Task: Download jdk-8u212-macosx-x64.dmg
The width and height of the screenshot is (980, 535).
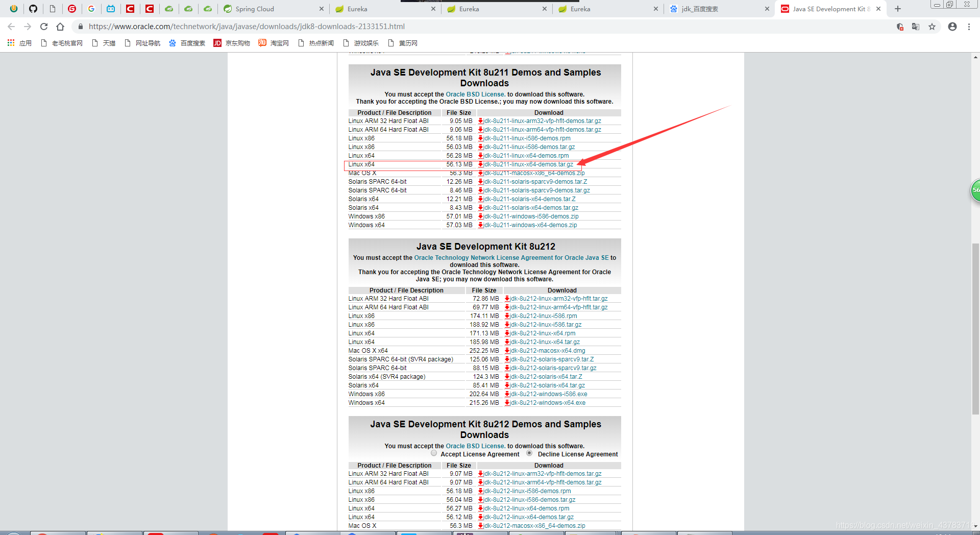Action: [548, 351]
